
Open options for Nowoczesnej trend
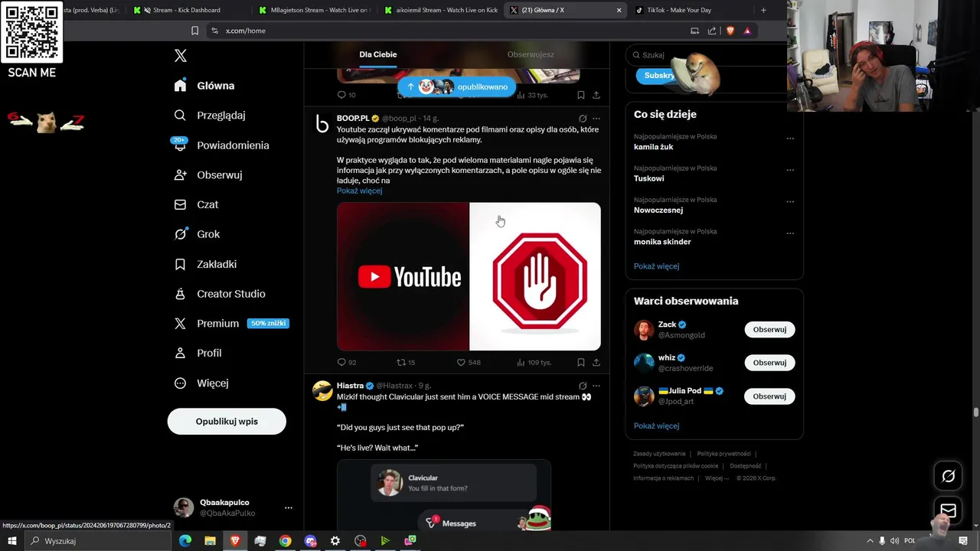pos(790,201)
